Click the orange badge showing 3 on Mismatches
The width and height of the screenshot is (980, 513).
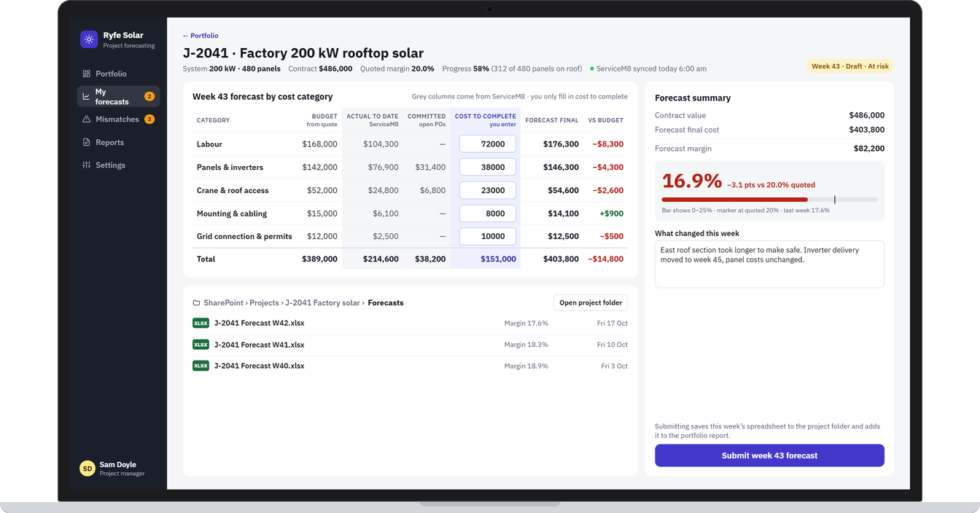[149, 120]
